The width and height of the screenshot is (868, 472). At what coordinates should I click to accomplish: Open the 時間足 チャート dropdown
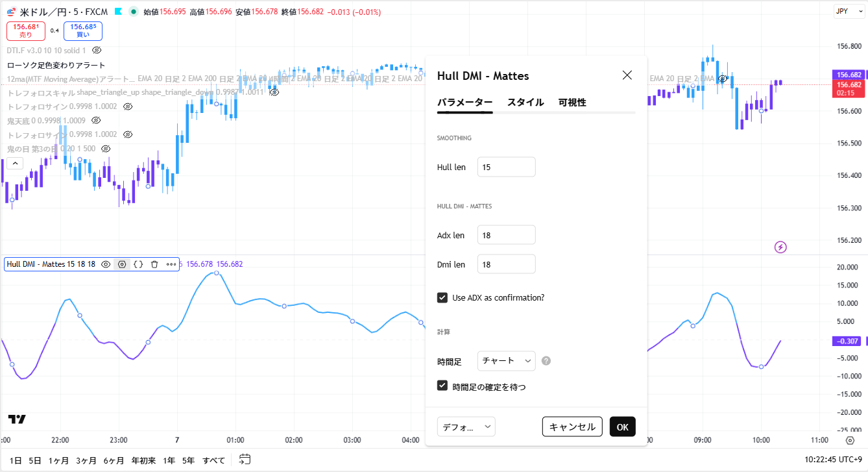pyautogui.click(x=506, y=361)
